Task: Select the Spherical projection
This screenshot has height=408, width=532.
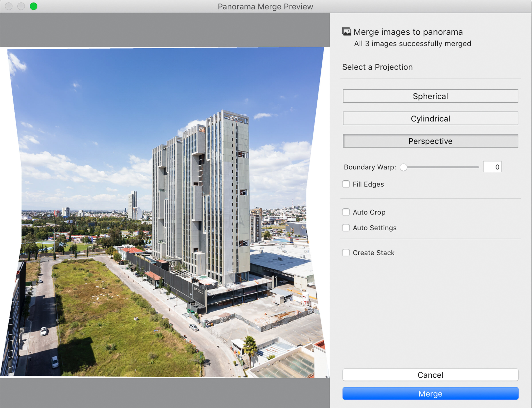Action: pyautogui.click(x=431, y=96)
